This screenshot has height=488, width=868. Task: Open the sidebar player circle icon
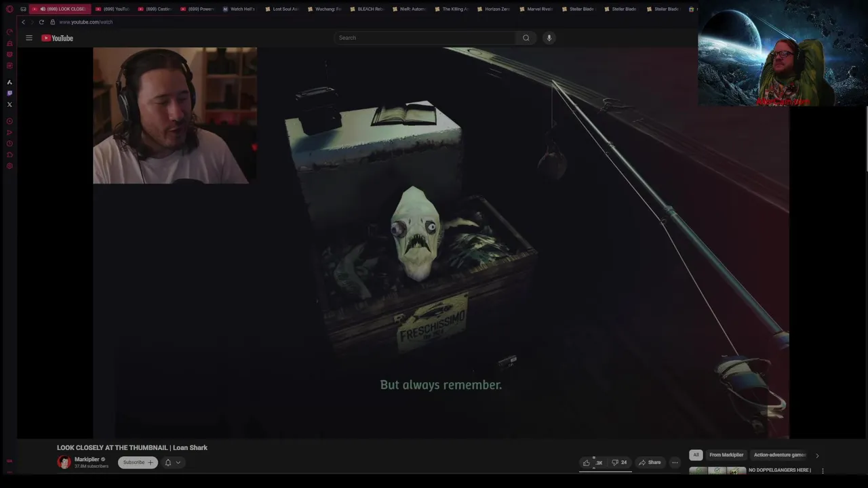(9, 121)
